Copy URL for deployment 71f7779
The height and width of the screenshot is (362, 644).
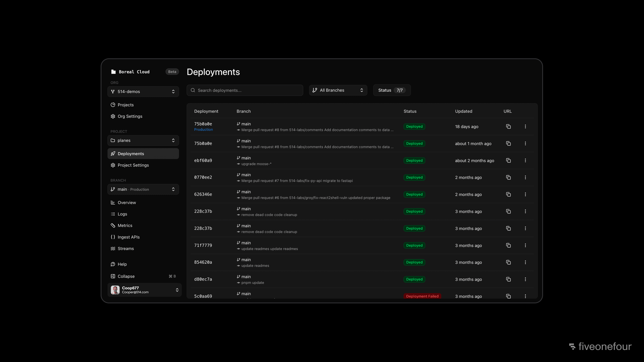click(508, 245)
